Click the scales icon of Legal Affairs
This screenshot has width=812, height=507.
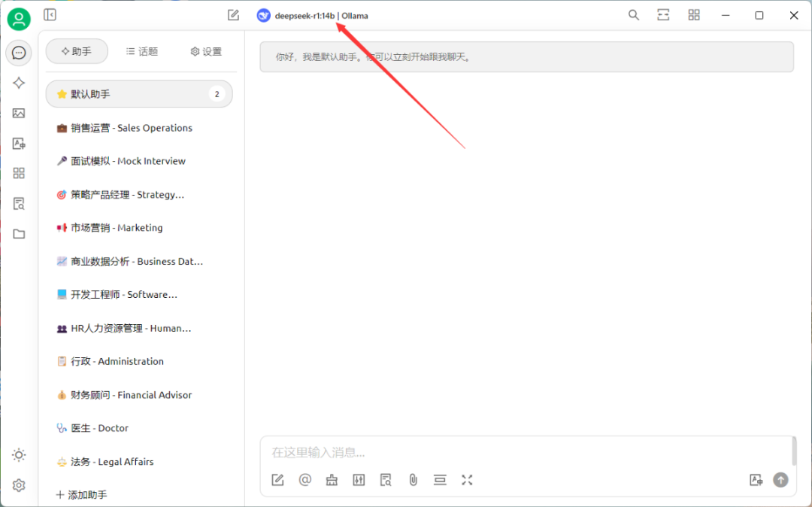tap(62, 462)
